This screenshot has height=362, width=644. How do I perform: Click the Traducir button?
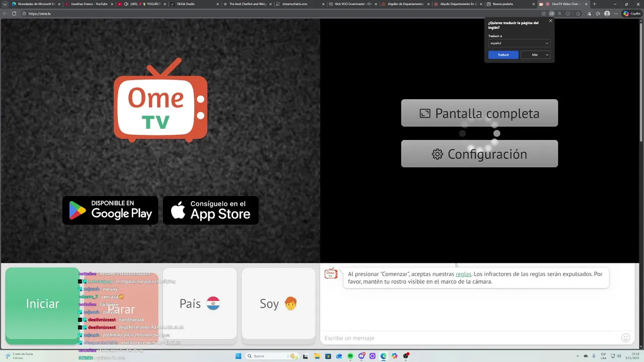point(503,55)
